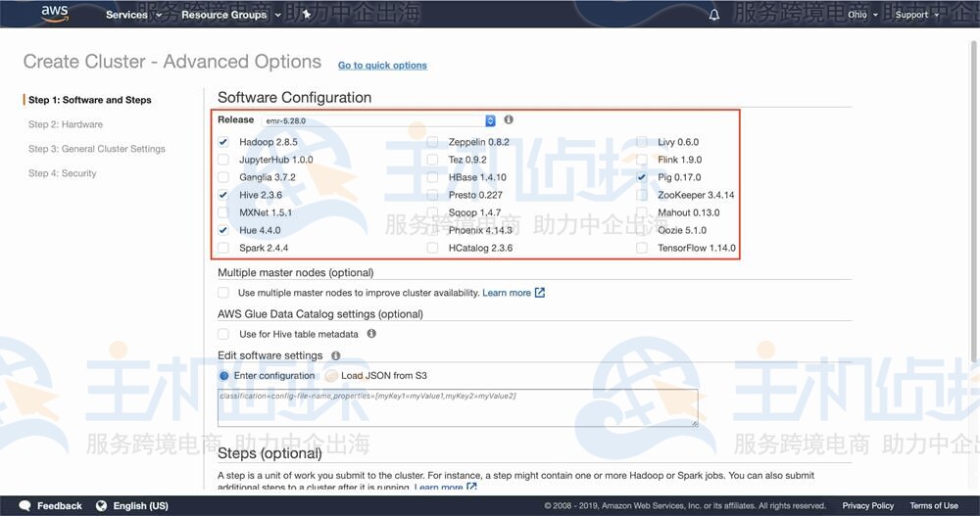Open Privacy Policy
The image size is (980, 516).
pyautogui.click(x=868, y=505)
